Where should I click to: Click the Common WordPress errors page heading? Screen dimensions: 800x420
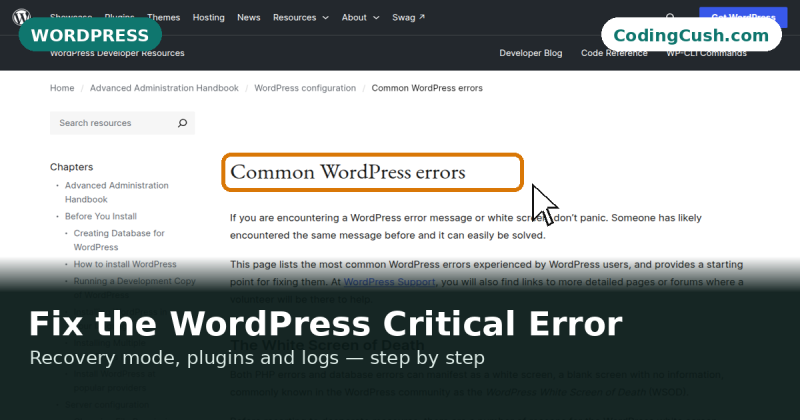[347, 172]
